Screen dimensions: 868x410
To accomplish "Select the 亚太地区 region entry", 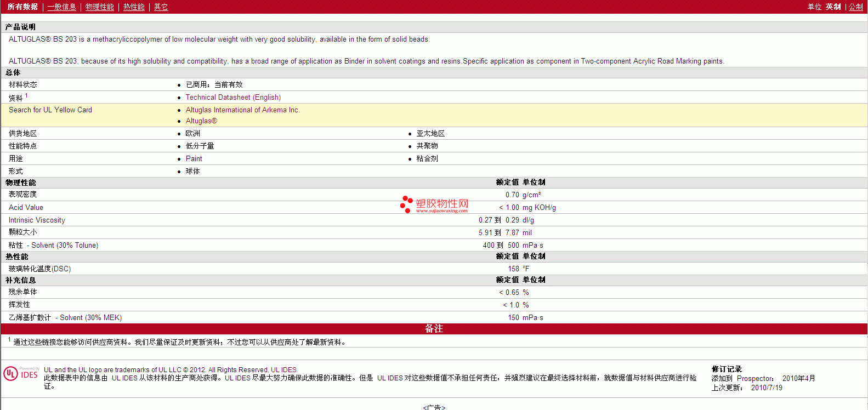I will tap(430, 133).
